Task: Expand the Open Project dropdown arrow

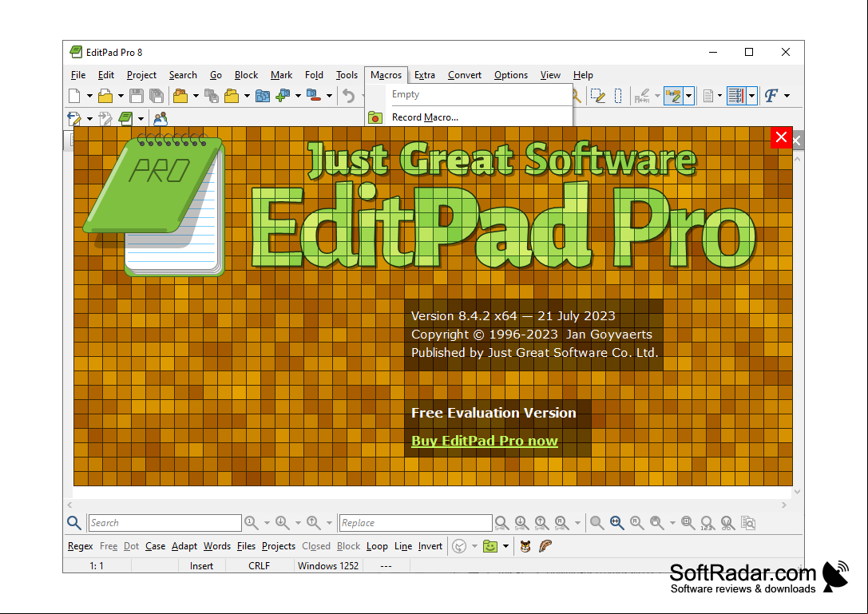Action: coord(196,96)
